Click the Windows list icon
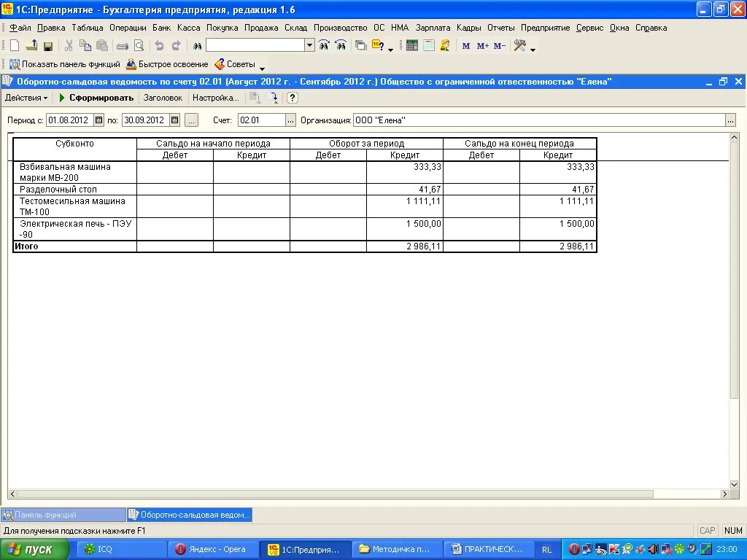Image resolution: width=747 pixels, height=560 pixels. [x=361, y=46]
